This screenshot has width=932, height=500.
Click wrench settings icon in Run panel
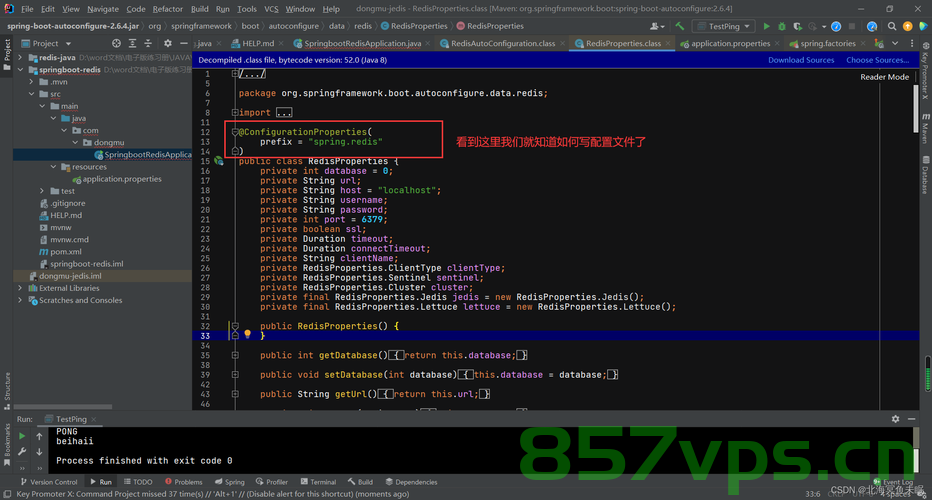pyautogui.click(x=22, y=452)
